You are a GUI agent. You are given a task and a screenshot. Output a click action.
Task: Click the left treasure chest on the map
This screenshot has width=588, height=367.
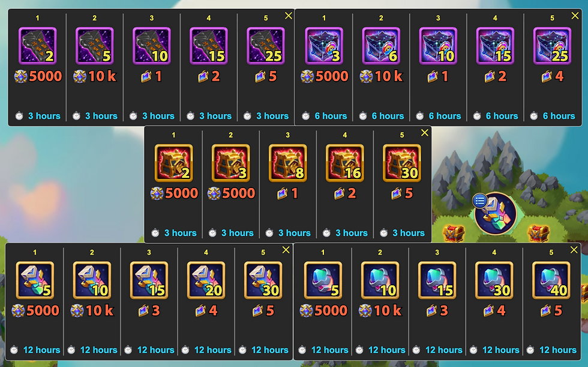(x=454, y=233)
